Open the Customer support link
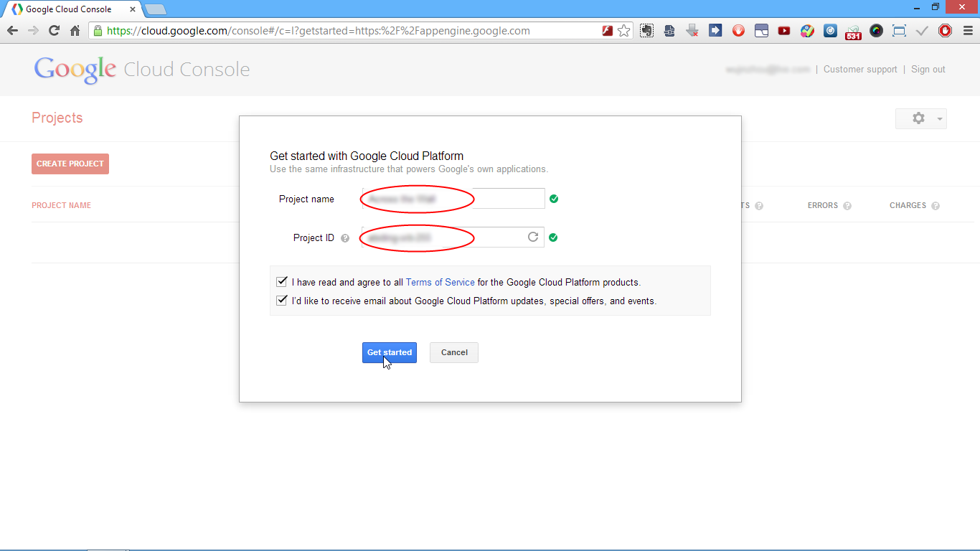 pyautogui.click(x=860, y=70)
